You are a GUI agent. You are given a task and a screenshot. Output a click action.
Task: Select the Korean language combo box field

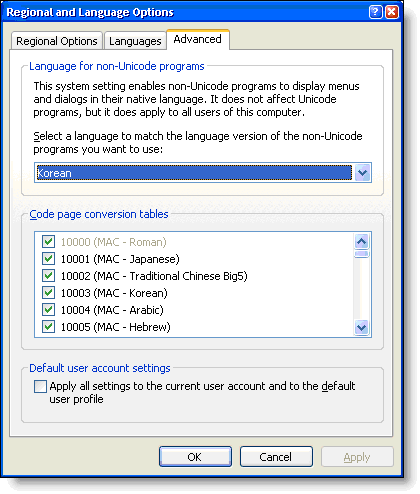203,173
